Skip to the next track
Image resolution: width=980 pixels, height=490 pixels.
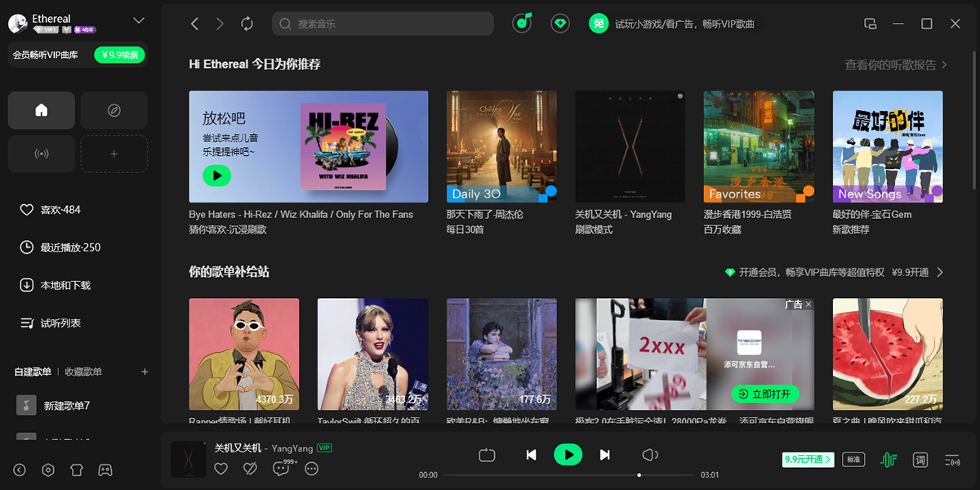605,455
